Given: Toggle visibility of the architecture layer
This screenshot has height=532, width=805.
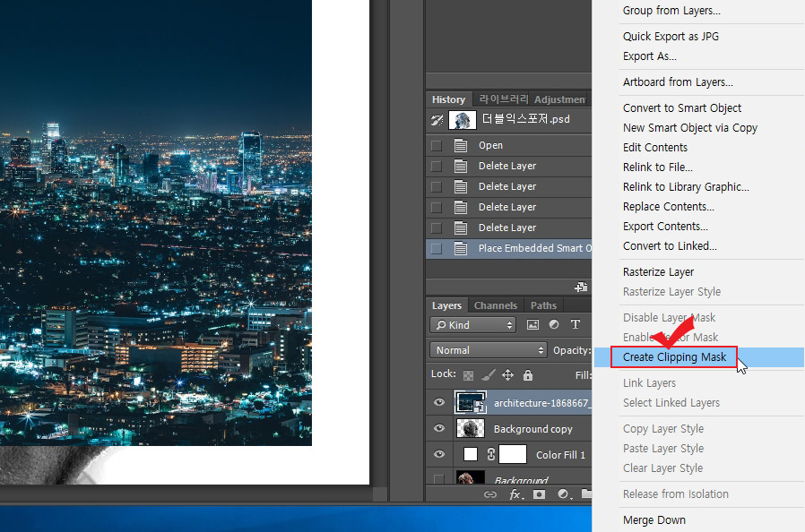Looking at the screenshot, I should 439,402.
